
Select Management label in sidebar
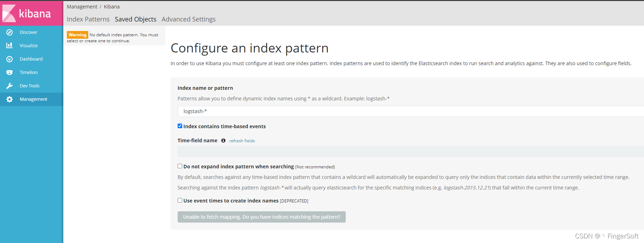point(33,99)
